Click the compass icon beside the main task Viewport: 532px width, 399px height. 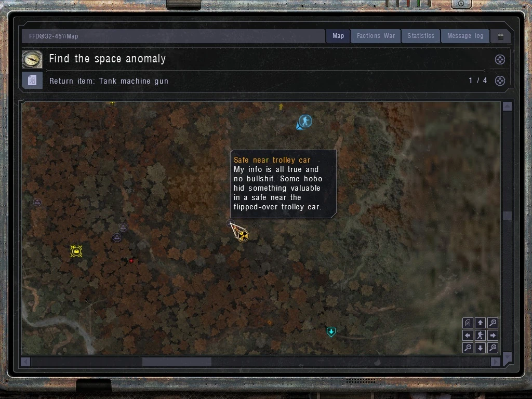click(x=32, y=59)
